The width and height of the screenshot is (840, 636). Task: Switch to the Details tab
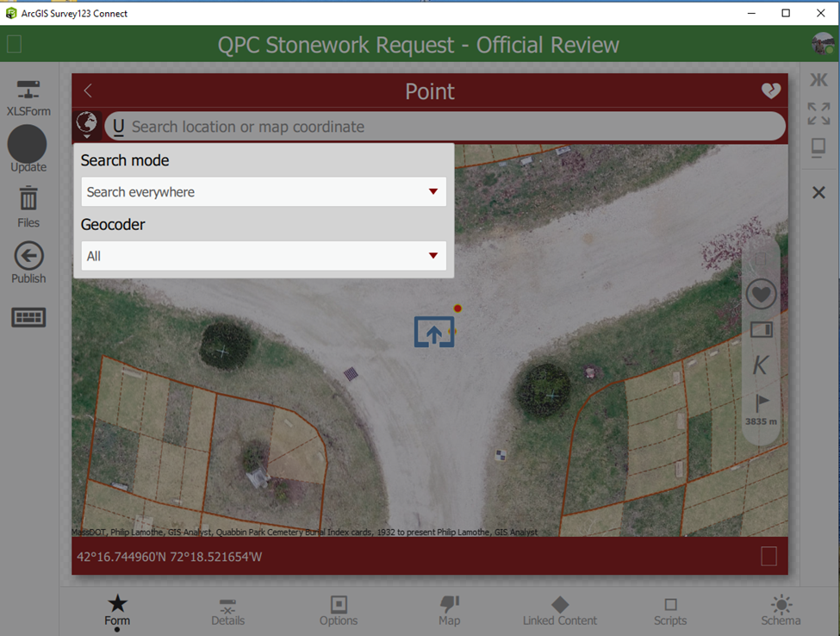click(x=227, y=612)
